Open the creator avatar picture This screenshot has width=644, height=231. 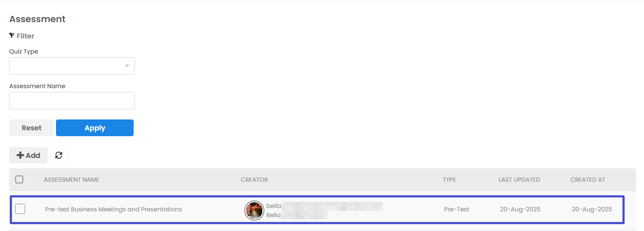254,210
